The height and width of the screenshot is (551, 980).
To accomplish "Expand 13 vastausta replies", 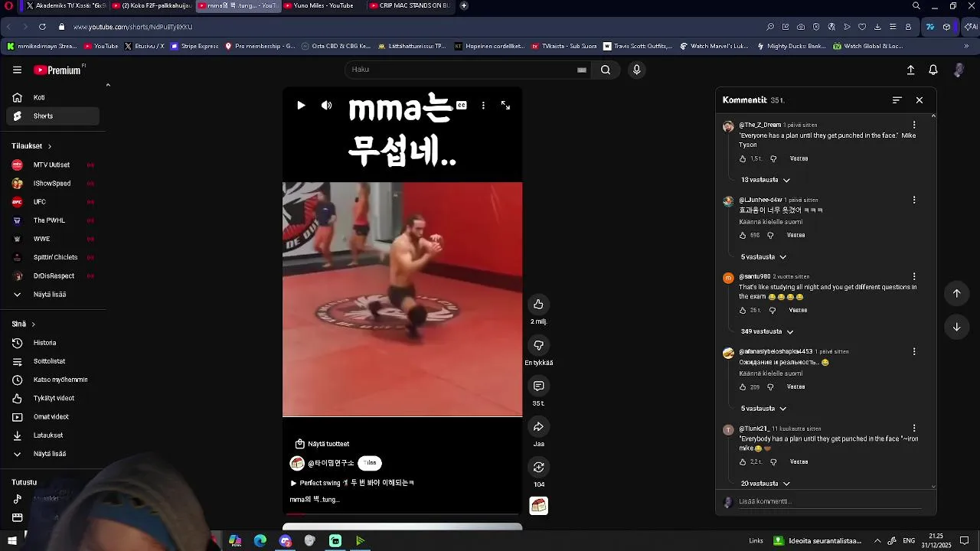I will [x=765, y=180].
